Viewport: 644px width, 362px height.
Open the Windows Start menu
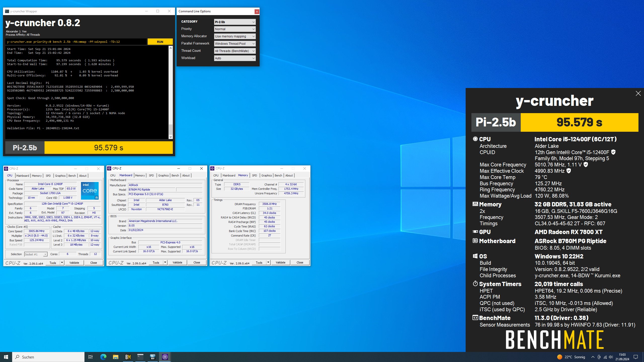(6, 357)
